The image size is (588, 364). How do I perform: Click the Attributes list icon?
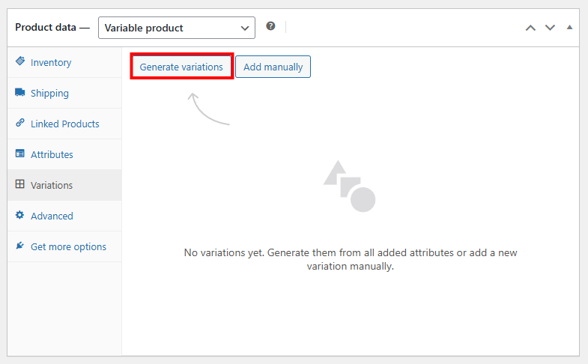pos(20,154)
